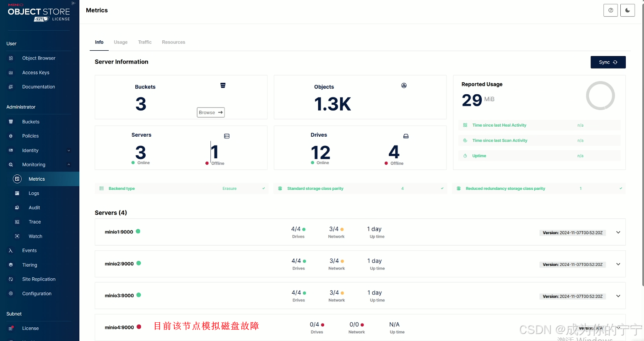Viewport: 644px width, 341px height.
Task: Click the Watch icon in the sidebar
Action: coord(17,236)
